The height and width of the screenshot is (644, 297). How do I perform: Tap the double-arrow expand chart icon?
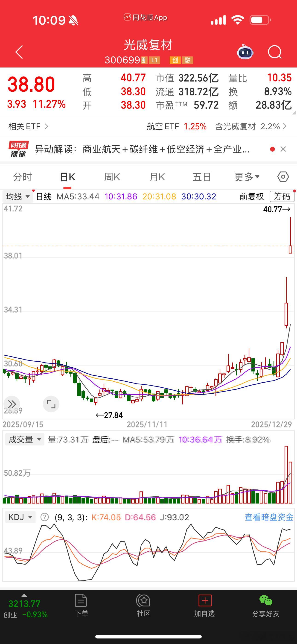click(12, 404)
